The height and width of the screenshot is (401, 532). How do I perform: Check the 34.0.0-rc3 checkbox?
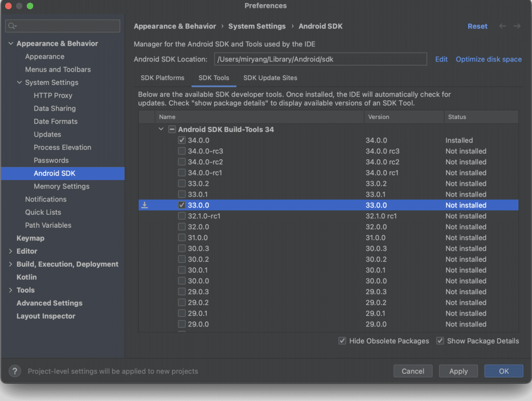point(182,151)
